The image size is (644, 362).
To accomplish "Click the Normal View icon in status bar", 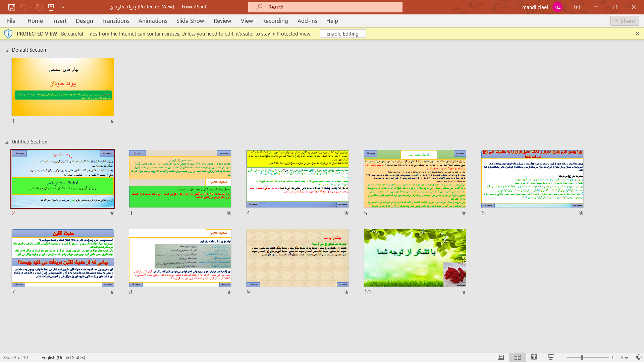I will click(501, 357).
